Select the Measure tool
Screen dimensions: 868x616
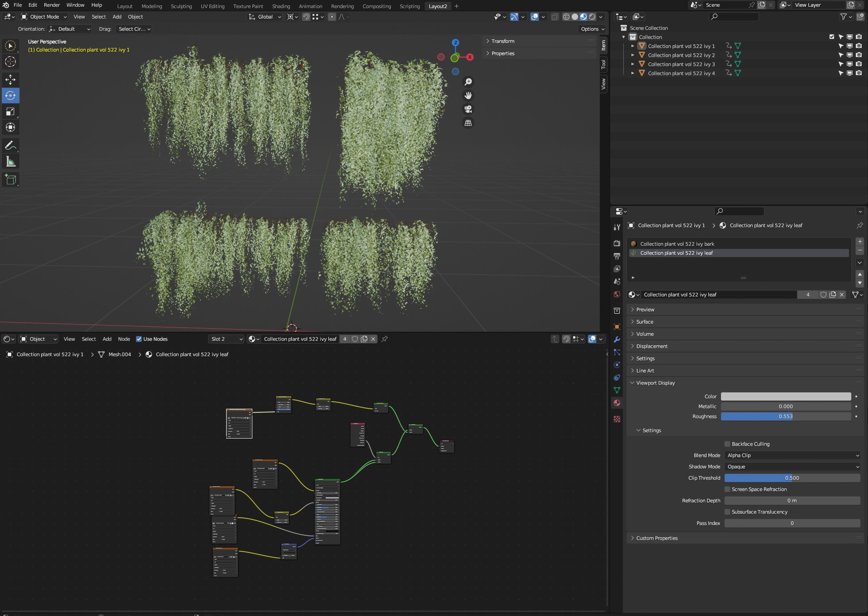coord(10,162)
